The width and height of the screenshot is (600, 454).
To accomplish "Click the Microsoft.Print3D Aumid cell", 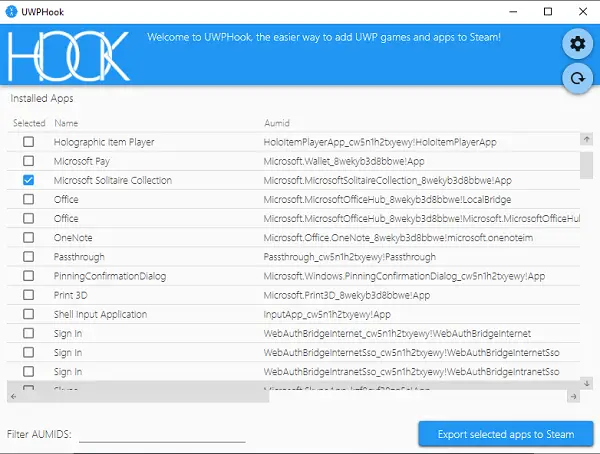I will pyautogui.click(x=347, y=295).
